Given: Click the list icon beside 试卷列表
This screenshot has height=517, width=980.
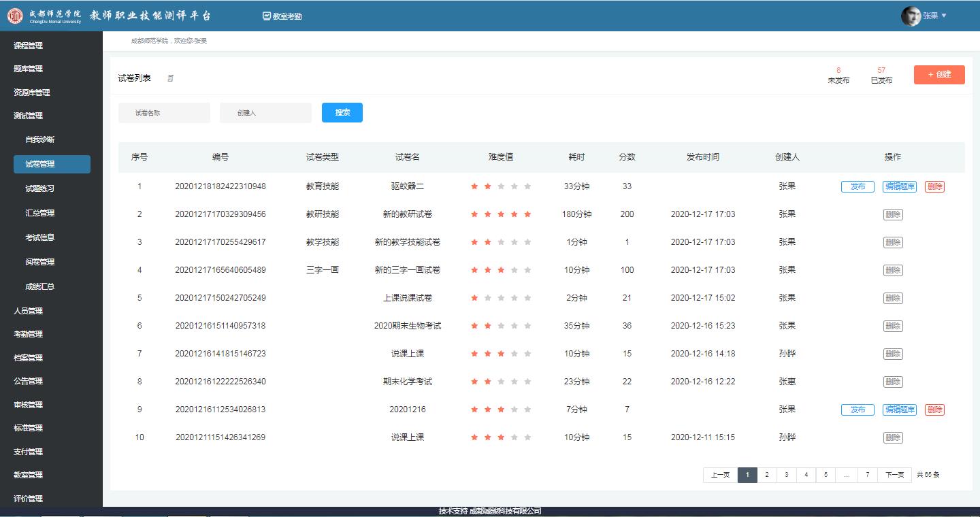Looking at the screenshot, I should 170,78.
